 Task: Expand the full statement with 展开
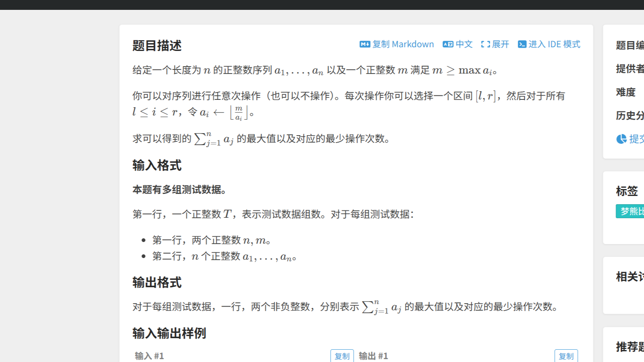[500, 44]
